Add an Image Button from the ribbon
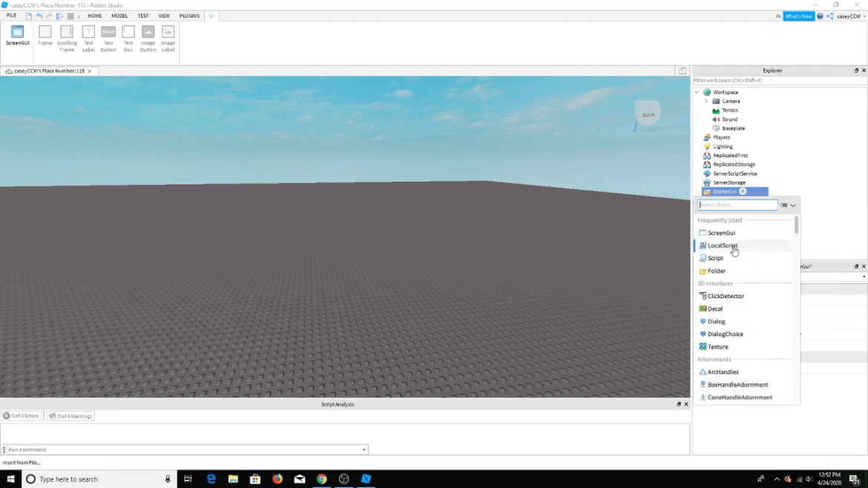This screenshot has width=868, height=488. 148,33
